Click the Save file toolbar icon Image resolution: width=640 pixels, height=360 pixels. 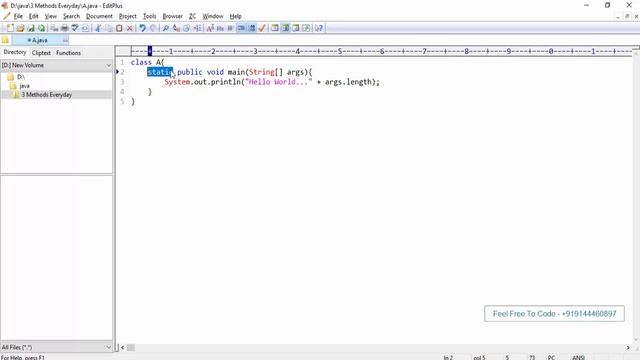[31, 28]
